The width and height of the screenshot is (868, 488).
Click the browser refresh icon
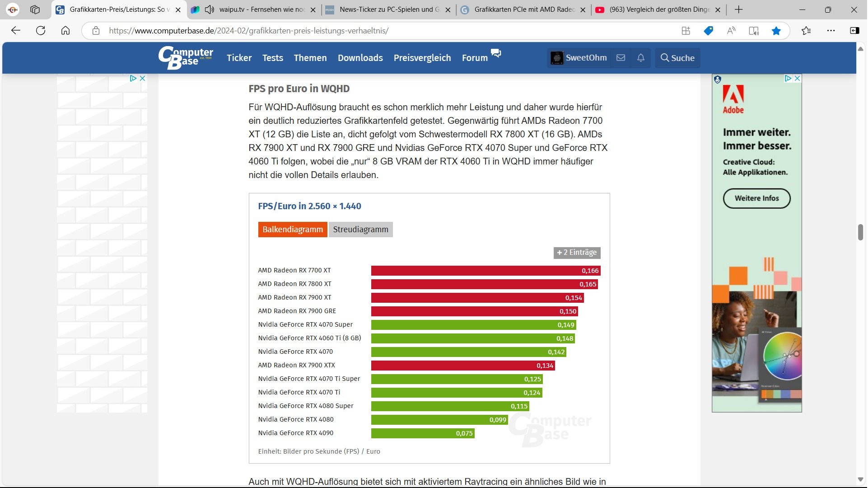(x=41, y=31)
